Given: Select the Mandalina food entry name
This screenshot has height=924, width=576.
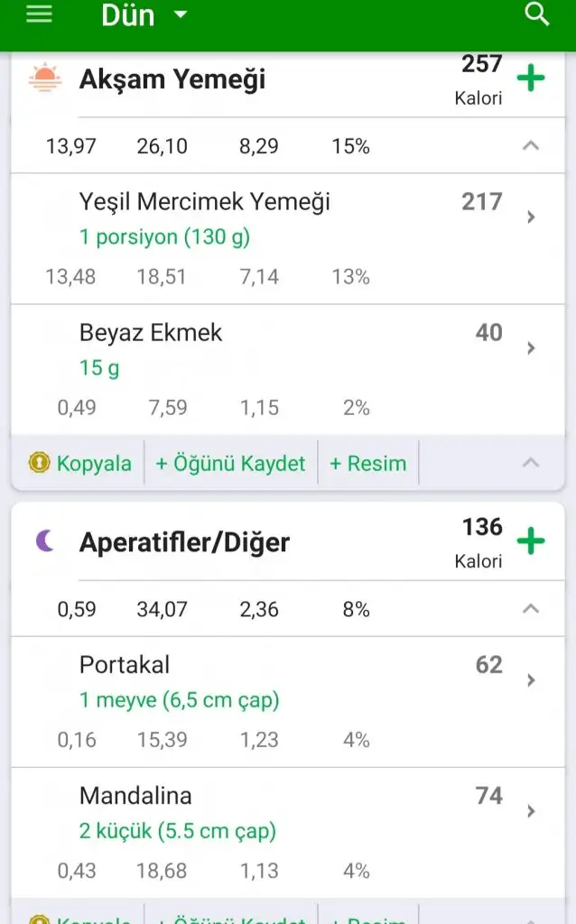Looking at the screenshot, I should [x=135, y=796].
